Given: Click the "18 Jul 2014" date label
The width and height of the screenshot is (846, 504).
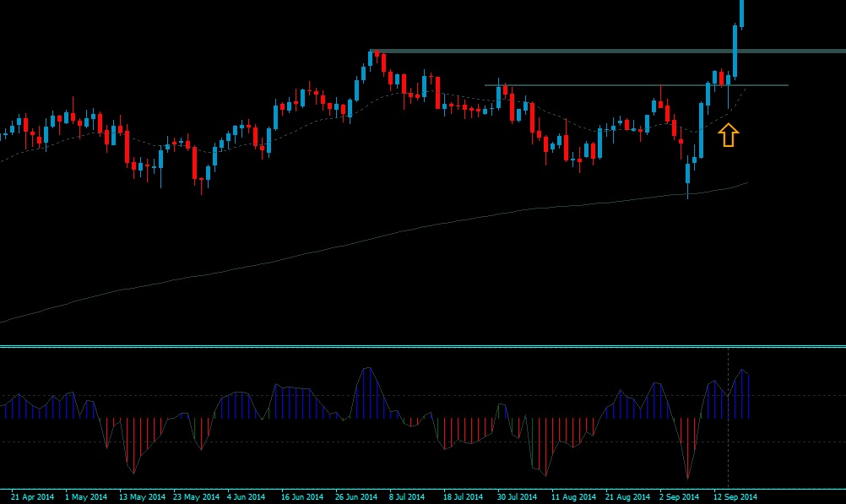Looking at the screenshot, I should tap(463, 496).
